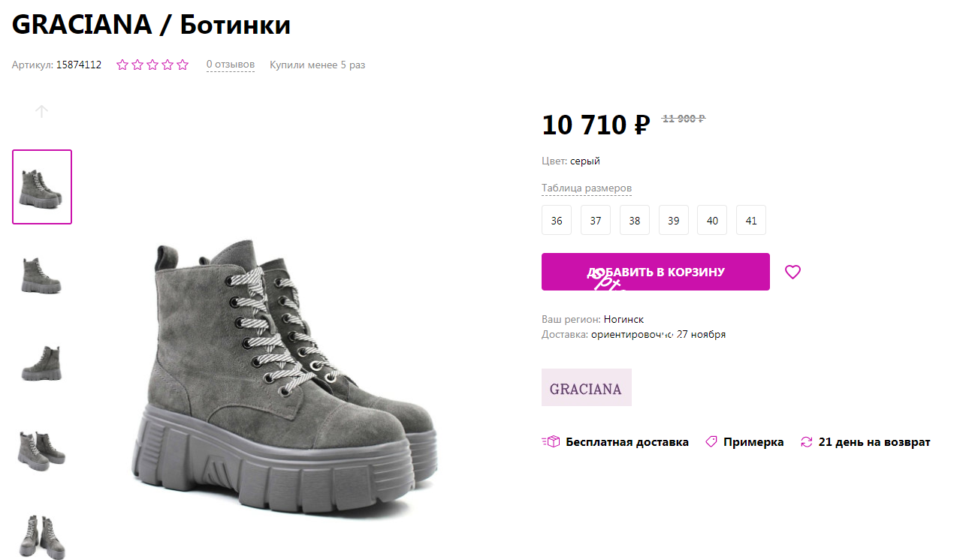
Task: Click the first highlighted thumbnail
Action: [41, 186]
